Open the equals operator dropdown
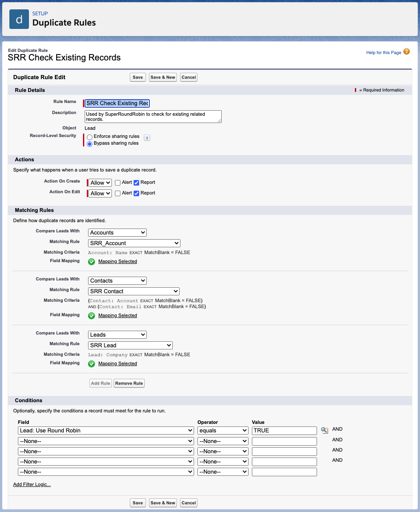Screen dimensions: 420x512 (223, 430)
